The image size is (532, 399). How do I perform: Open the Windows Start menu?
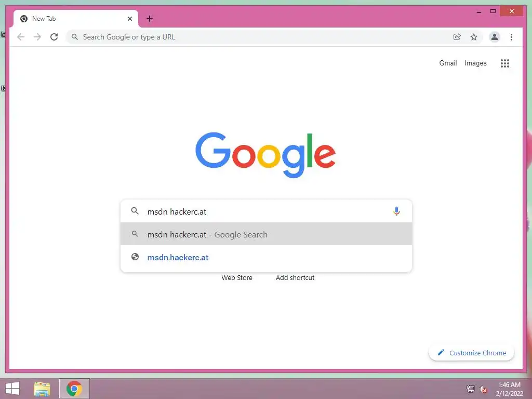tap(12, 389)
